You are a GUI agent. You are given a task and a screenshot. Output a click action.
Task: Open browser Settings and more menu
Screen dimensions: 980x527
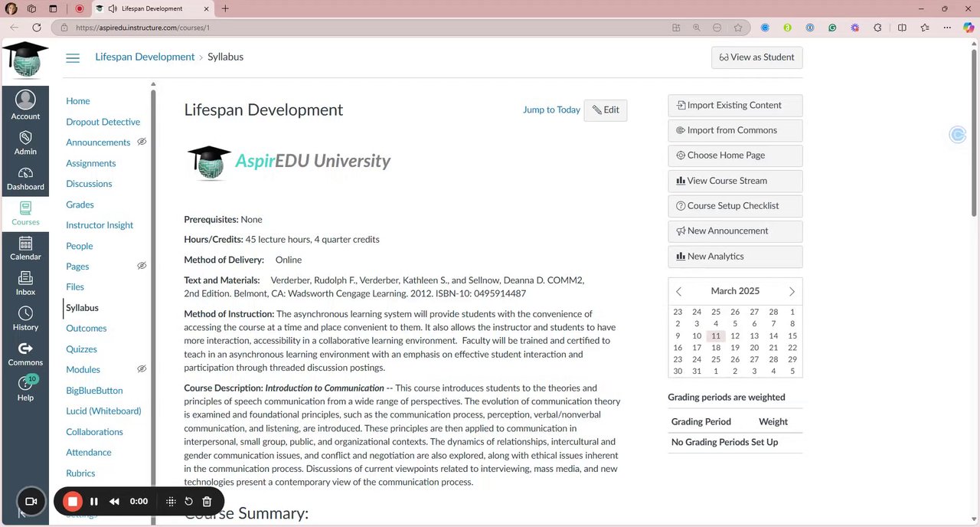[x=947, y=28]
